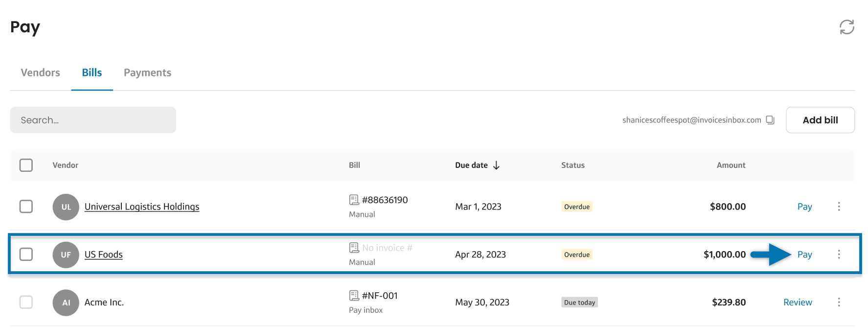Click the Overdue badge for Mar 1, 2023

(577, 207)
